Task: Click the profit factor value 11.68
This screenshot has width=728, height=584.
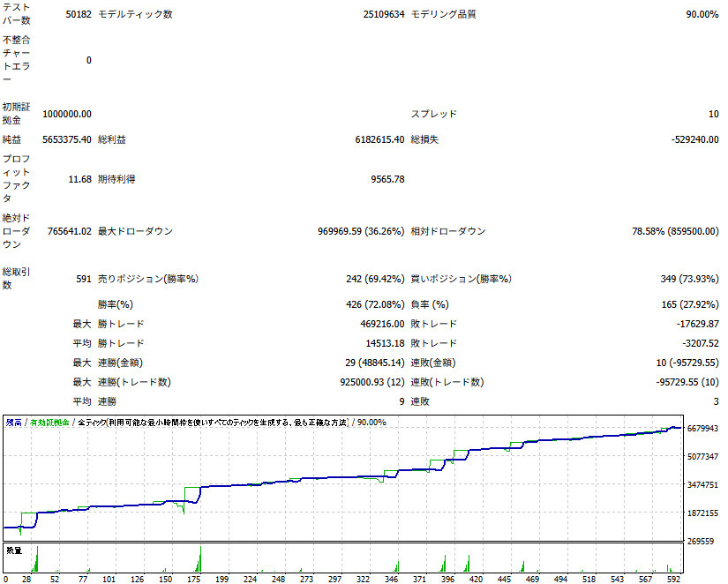Action: click(79, 179)
